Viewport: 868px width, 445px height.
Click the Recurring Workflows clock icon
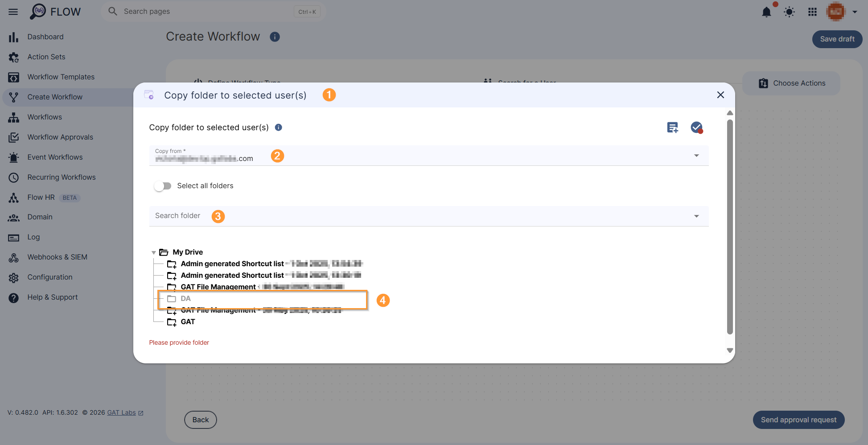coord(13,177)
